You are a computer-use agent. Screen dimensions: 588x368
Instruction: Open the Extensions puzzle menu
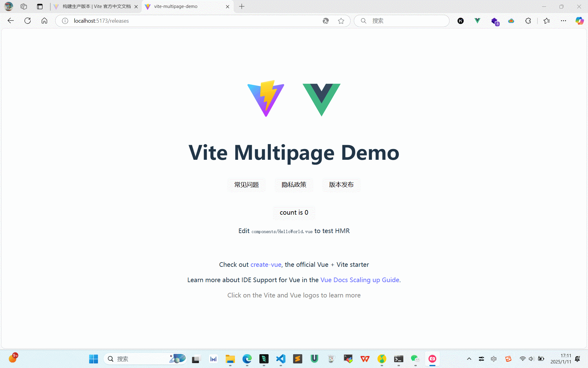point(528,21)
